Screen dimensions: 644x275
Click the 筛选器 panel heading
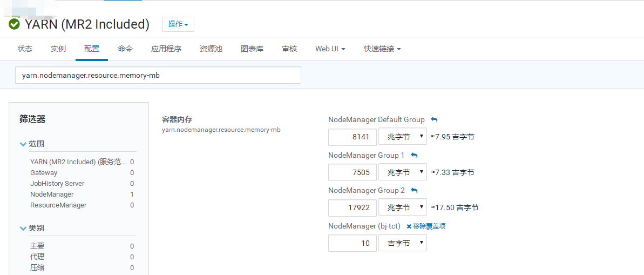pos(32,119)
